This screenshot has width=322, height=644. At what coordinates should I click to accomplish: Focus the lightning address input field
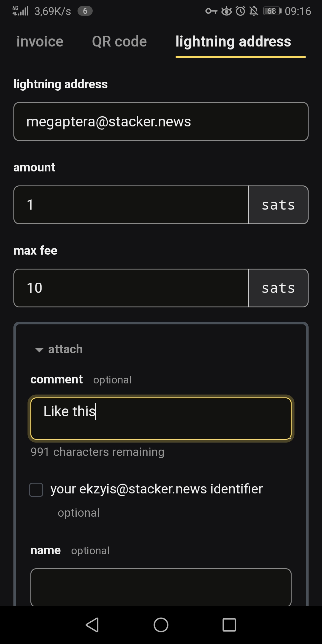pyautogui.click(x=161, y=122)
